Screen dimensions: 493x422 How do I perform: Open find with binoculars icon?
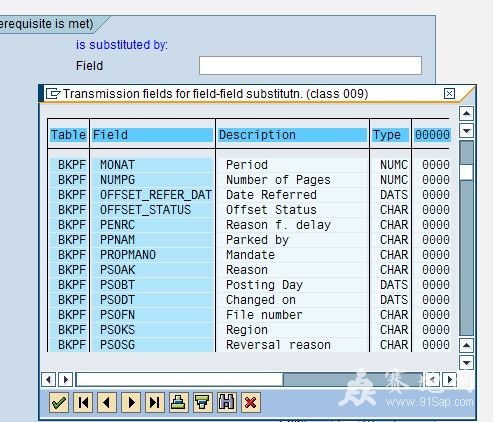tap(227, 403)
